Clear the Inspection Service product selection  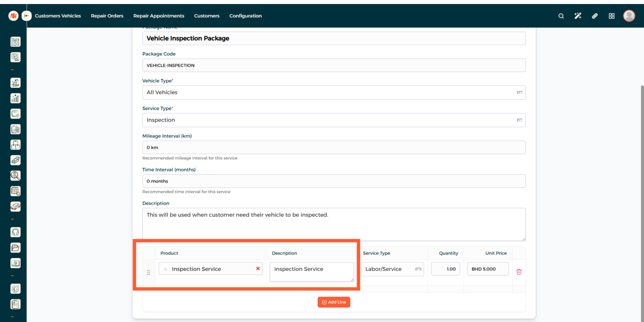[258, 269]
